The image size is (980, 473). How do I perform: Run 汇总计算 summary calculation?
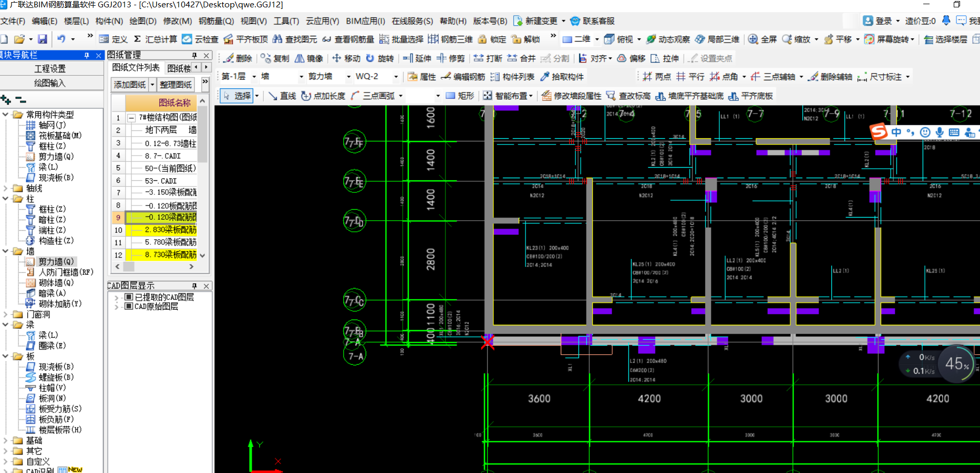click(x=156, y=39)
